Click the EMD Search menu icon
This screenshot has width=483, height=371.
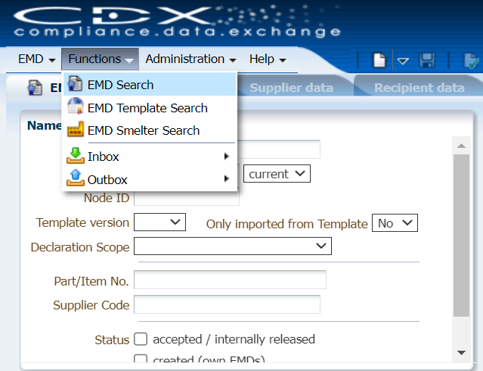[75, 84]
